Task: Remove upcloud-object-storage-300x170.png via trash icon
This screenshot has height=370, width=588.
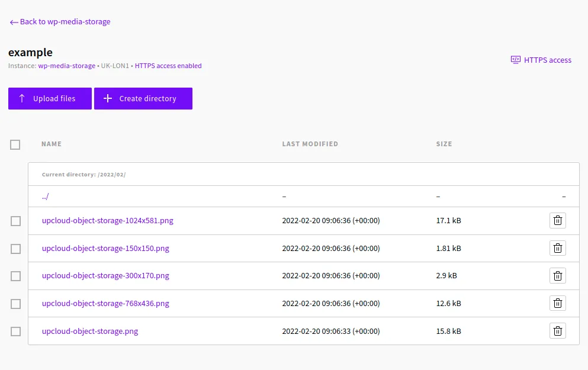Action: tap(557, 276)
